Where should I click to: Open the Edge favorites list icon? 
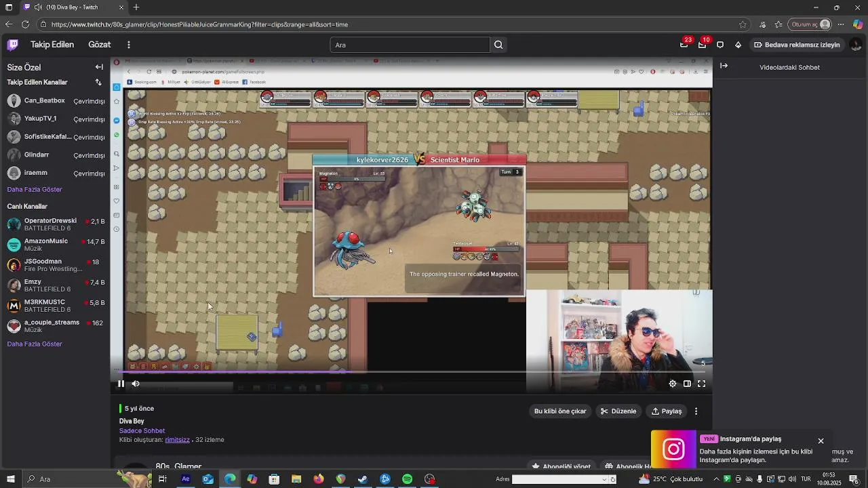tap(777, 24)
